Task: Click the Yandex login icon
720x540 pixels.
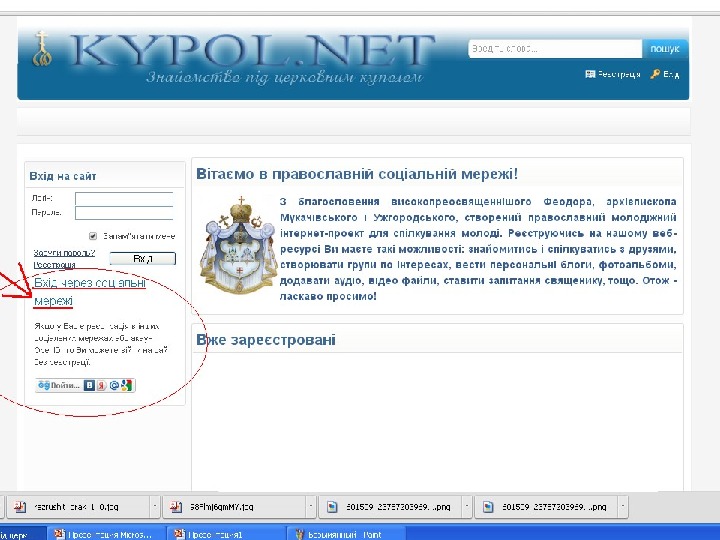Action: click(101, 385)
